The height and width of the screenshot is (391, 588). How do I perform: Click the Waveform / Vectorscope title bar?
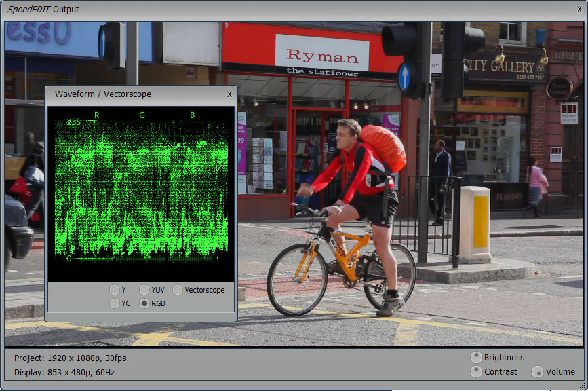(x=136, y=94)
